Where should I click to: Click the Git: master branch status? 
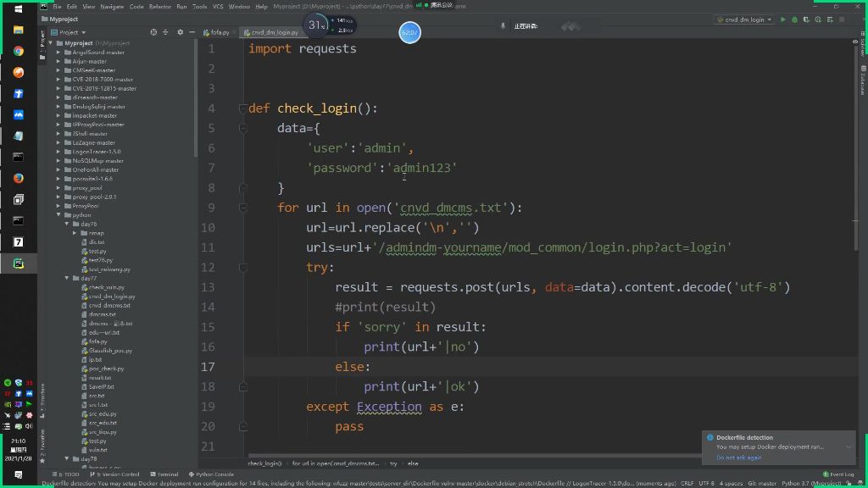(x=762, y=484)
